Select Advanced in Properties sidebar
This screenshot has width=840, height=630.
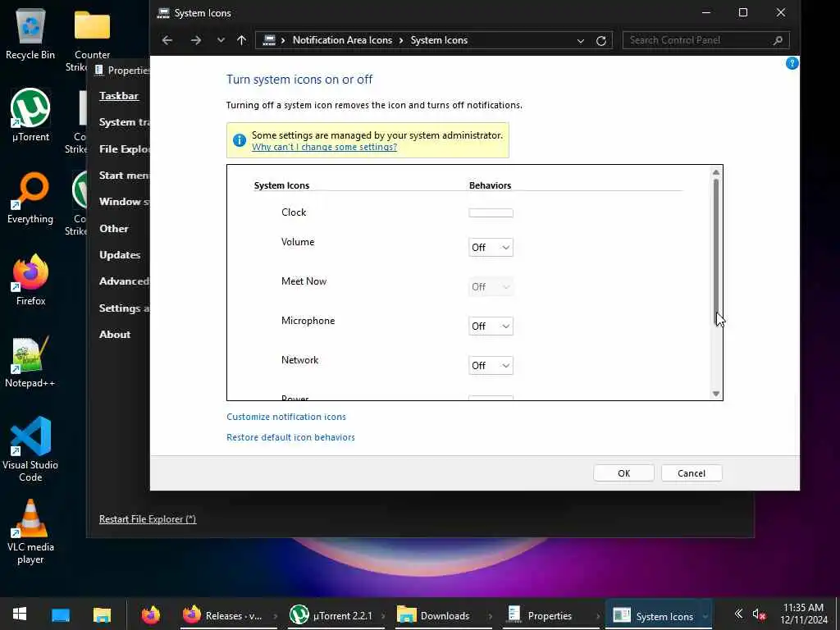125,281
